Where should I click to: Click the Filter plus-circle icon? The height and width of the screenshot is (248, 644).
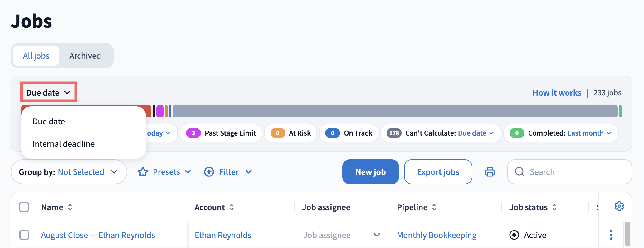click(209, 172)
